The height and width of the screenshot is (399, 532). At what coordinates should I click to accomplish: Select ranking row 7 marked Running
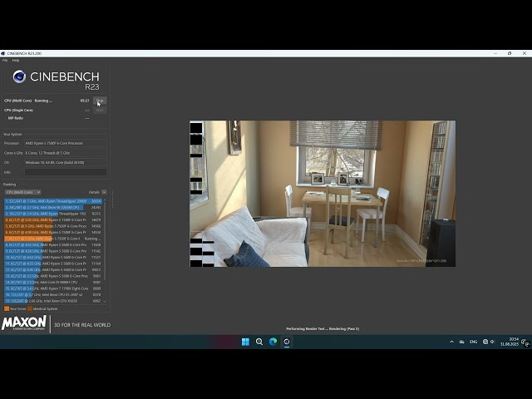(53, 239)
